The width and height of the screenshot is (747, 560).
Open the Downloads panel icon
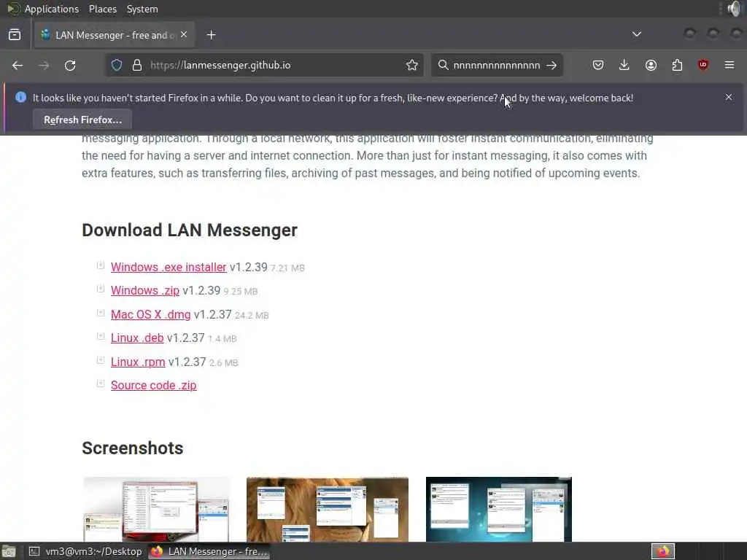click(624, 65)
